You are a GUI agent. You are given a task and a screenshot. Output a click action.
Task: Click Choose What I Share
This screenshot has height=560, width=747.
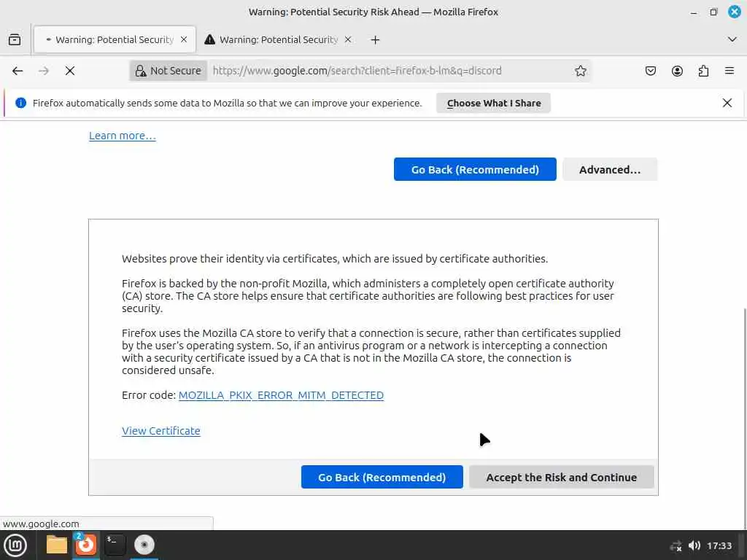tap(494, 104)
